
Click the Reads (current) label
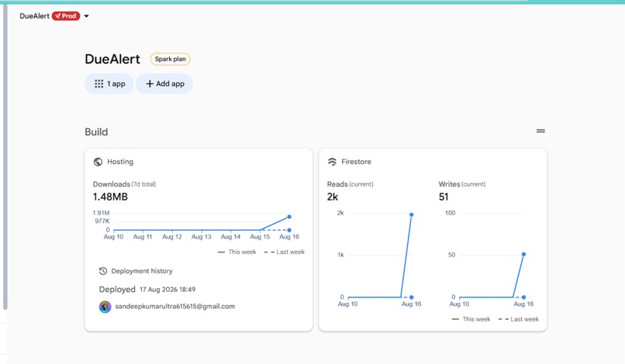pos(350,184)
